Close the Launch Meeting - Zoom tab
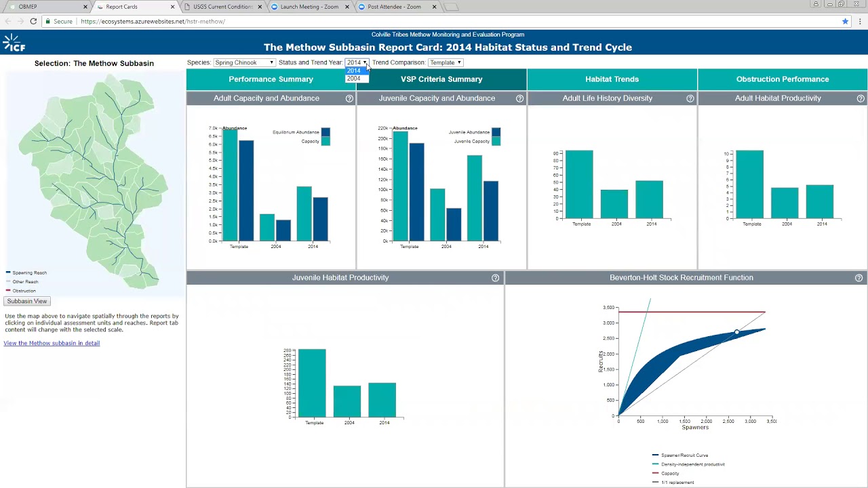868x488 pixels. (x=347, y=7)
